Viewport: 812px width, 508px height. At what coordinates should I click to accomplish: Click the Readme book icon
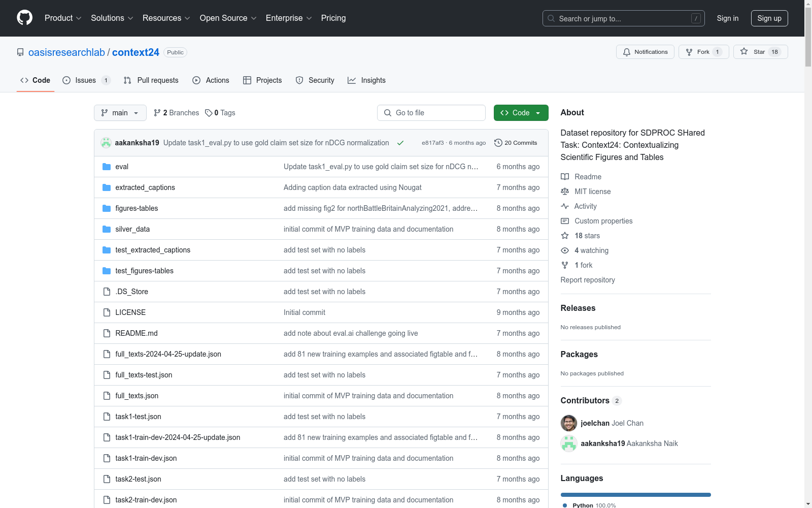click(565, 177)
